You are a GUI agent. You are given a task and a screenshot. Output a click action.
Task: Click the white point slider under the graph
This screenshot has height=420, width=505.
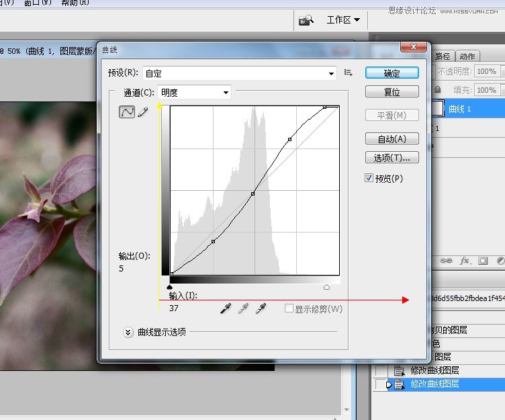[x=326, y=287]
